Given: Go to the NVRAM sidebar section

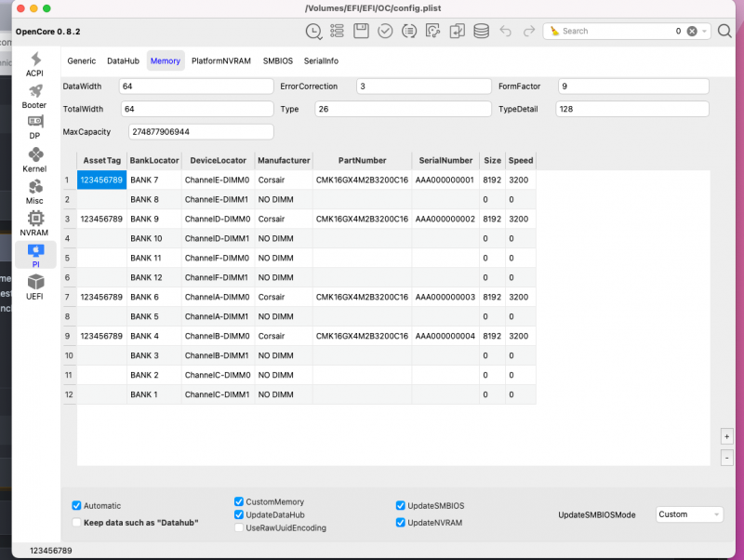Looking at the screenshot, I should [x=34, y=222].
